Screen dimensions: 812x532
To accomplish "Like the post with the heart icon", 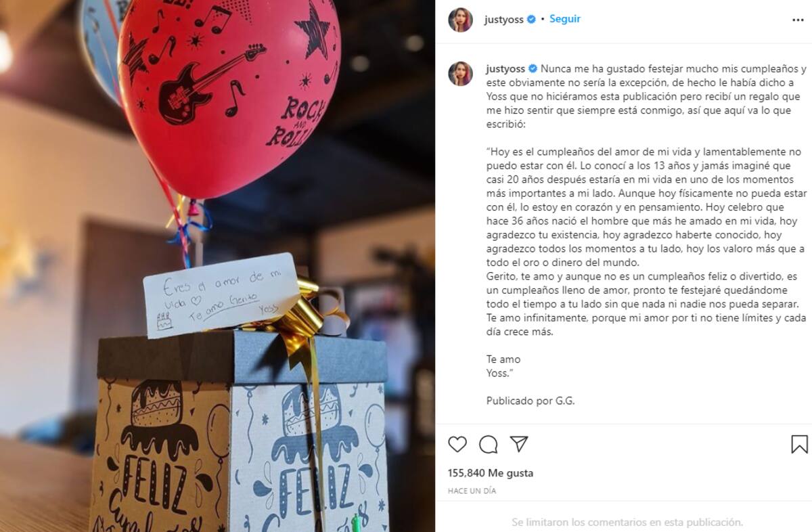I will click(x=457, y=444).
